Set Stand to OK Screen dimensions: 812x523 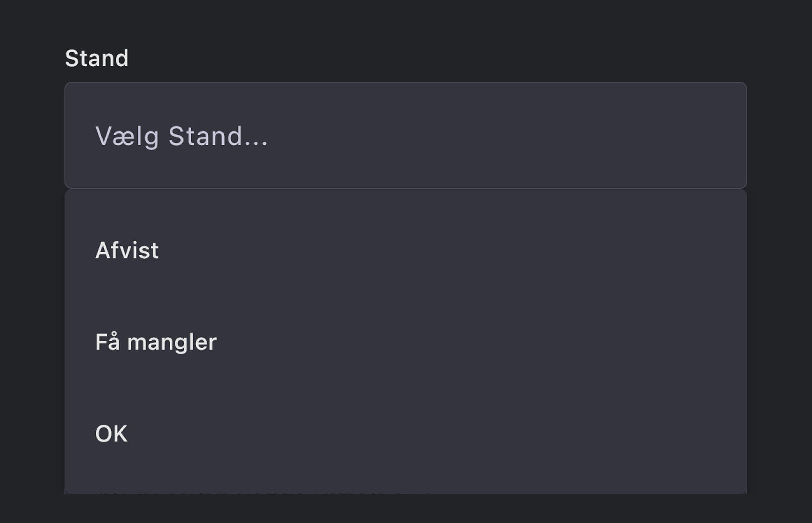coord(111,434)
